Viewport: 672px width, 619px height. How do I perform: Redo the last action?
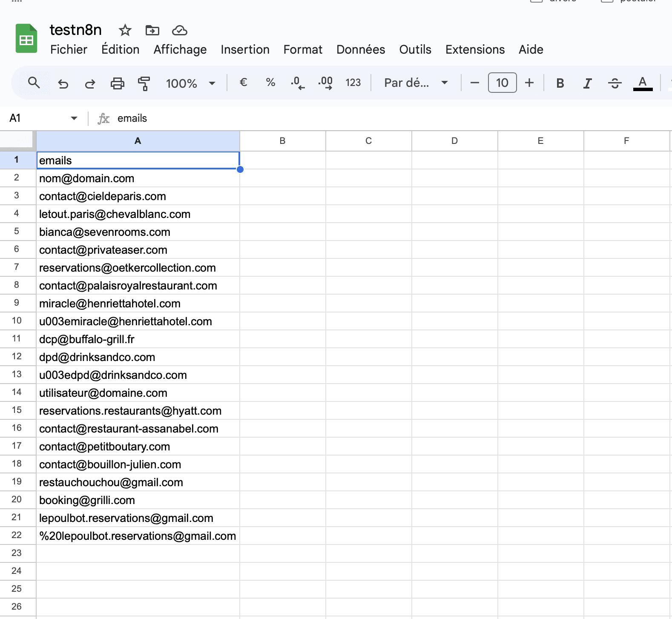click(90, 83)
